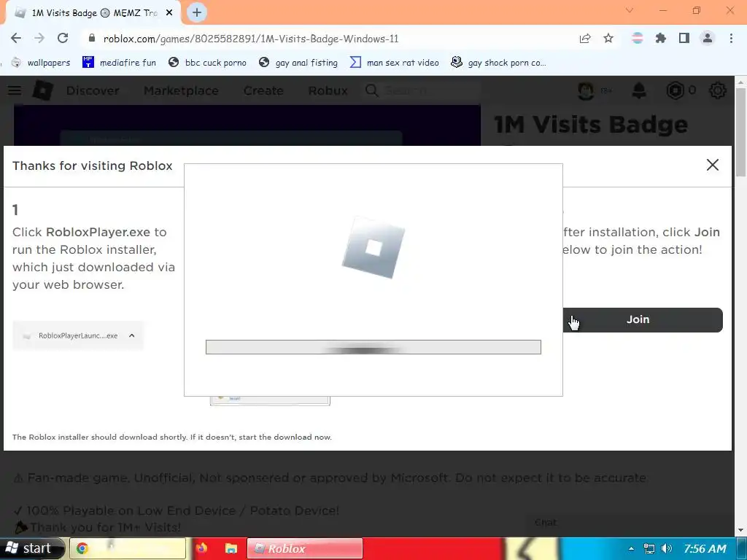Bookmark this page with the star icon
The image size is (747, 560).
(608, 39)
